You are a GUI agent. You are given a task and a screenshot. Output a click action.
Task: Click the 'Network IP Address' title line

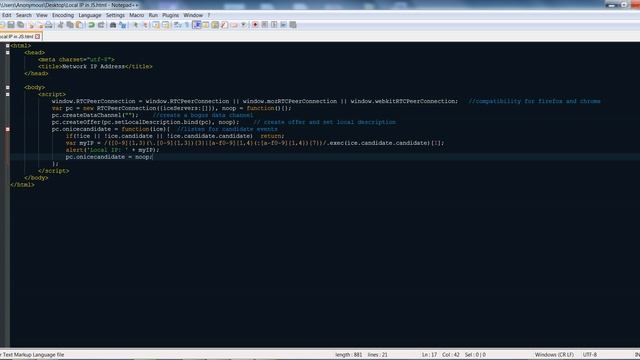[x=95, y=67]
